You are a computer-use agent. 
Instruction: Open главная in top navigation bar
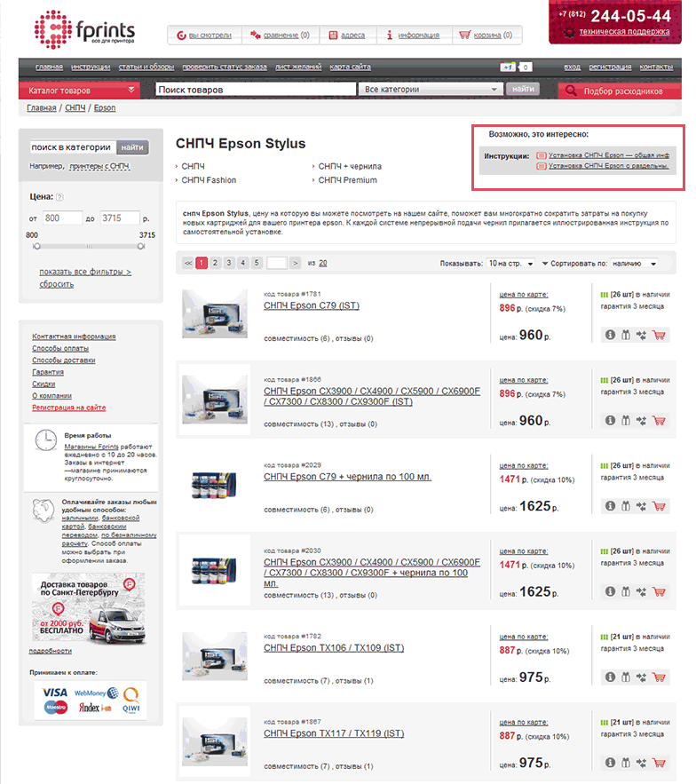(49, 67)
